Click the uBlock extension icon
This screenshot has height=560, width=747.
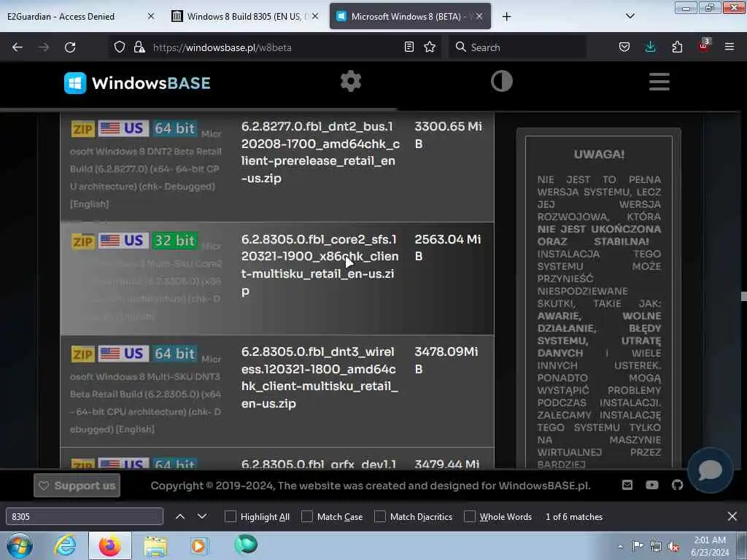704,46
